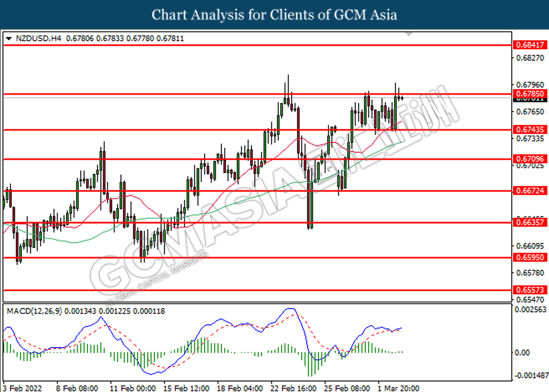The height and width of the screenshot is (392, 549).
Task: Select the 0.67850 red price label
Action: 530,94
